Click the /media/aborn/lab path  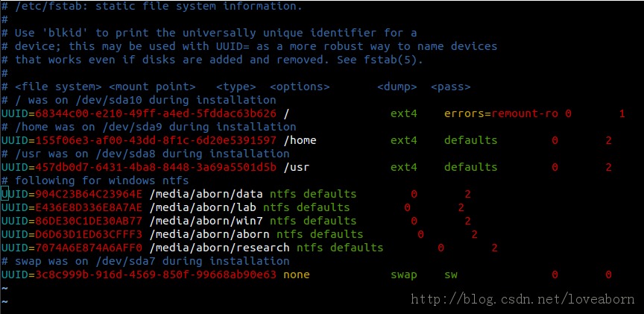click(x=203, y=207)
